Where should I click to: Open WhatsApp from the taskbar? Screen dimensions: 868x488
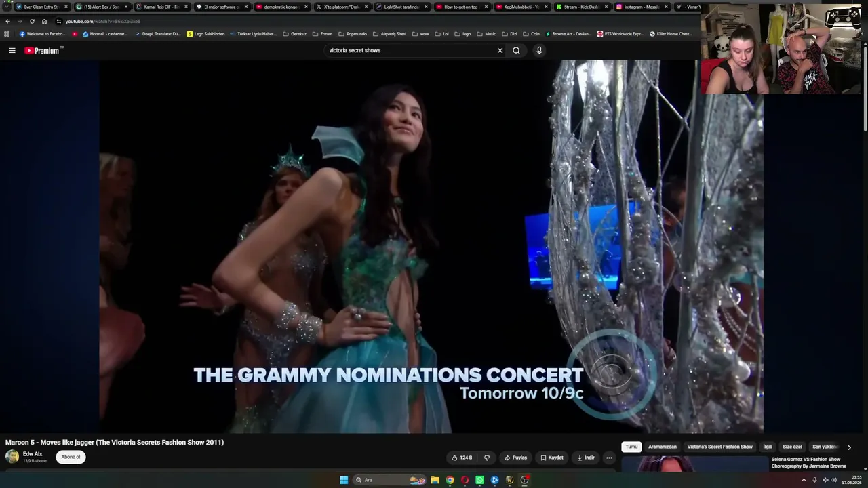479,480
